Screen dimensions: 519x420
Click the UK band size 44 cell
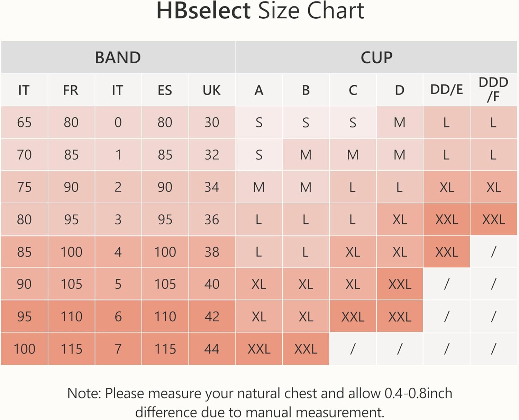click(x=212, y=349)
